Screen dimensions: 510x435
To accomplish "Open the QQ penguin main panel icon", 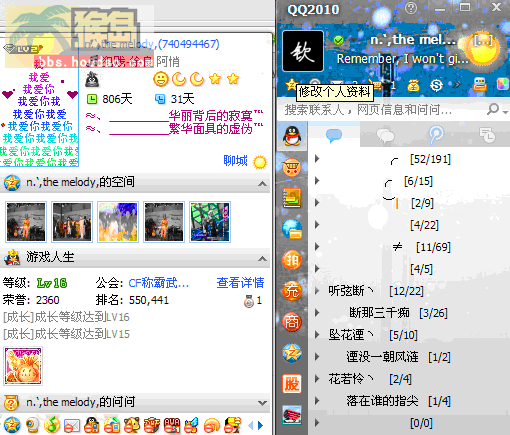I will pos(292,136).
